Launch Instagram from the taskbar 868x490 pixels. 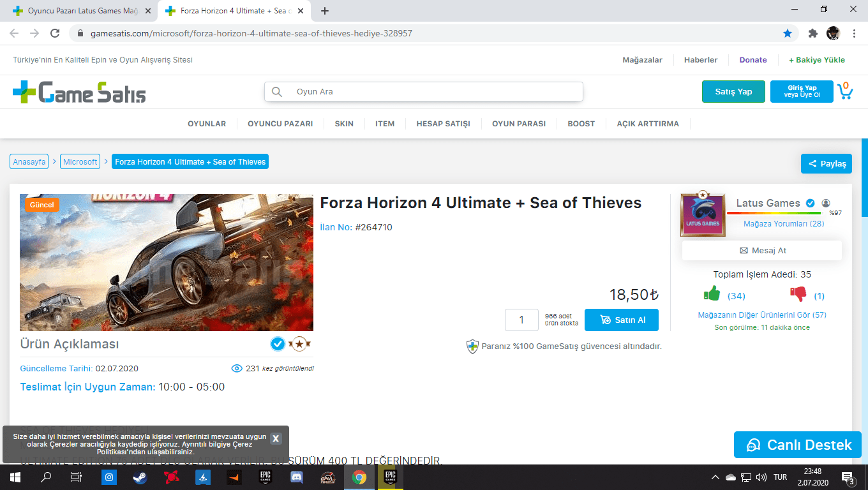[110, 477]
